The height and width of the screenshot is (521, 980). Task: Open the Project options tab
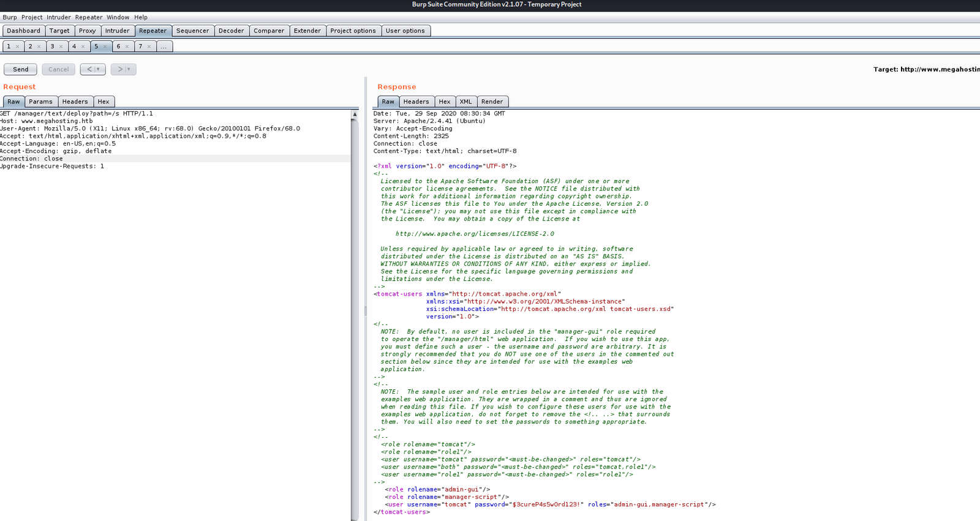pyautogui.click(x=353, y=31)
